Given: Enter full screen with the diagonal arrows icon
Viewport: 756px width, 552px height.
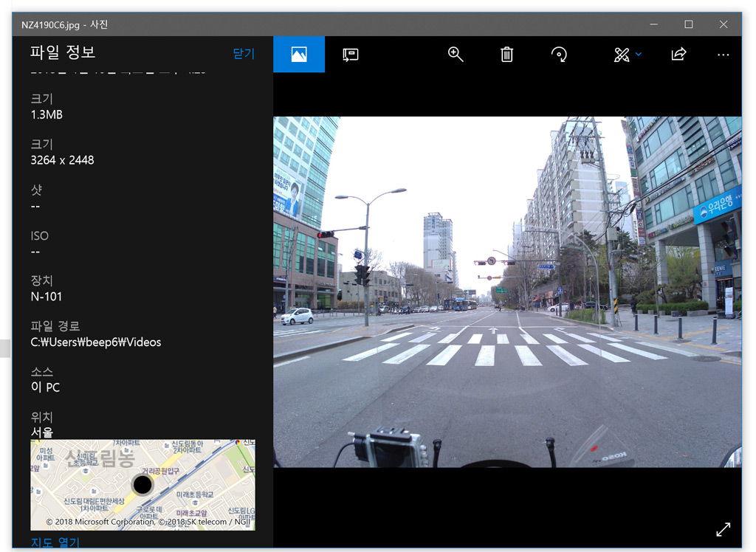Looking at the screenshot, I should (x=723, y=529).
